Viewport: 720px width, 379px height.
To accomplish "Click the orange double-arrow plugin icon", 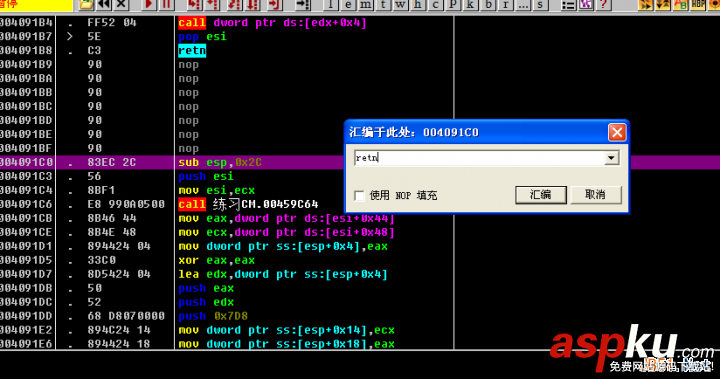I will (x=646, y=5).
